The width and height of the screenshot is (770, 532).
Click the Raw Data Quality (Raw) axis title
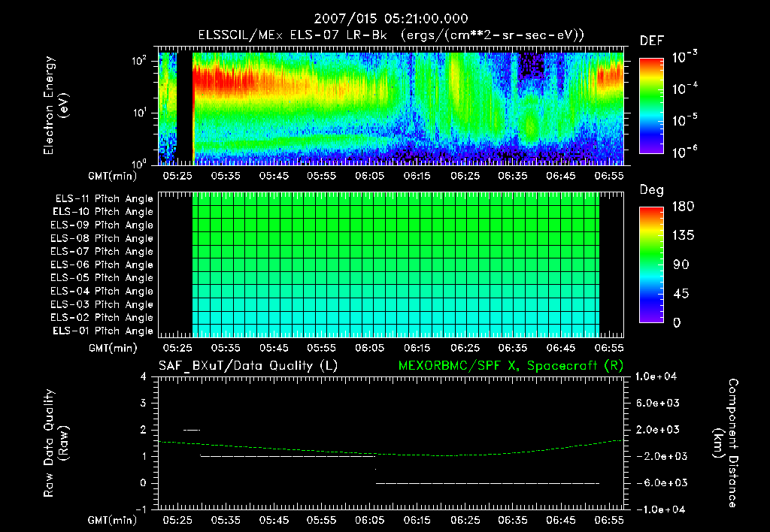pyautogui.click(x=56, y=443)
